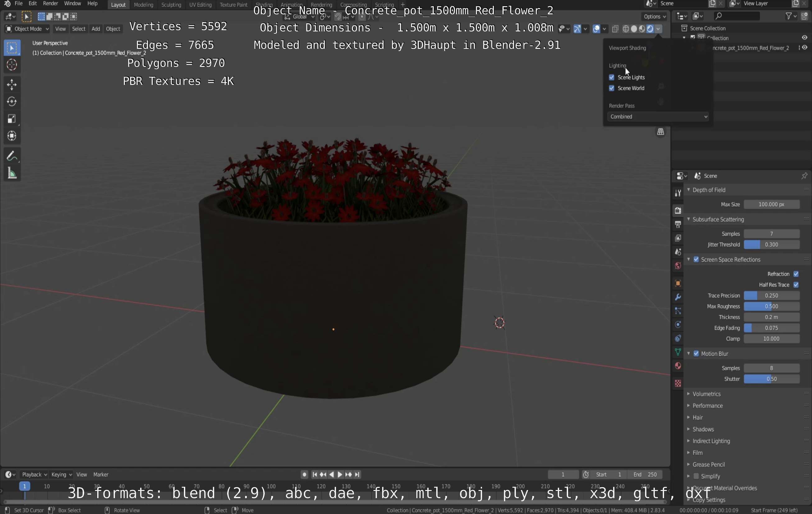Disable the Scene Lights checkbox
The image size is (812, 514).
tap(612, 77)
